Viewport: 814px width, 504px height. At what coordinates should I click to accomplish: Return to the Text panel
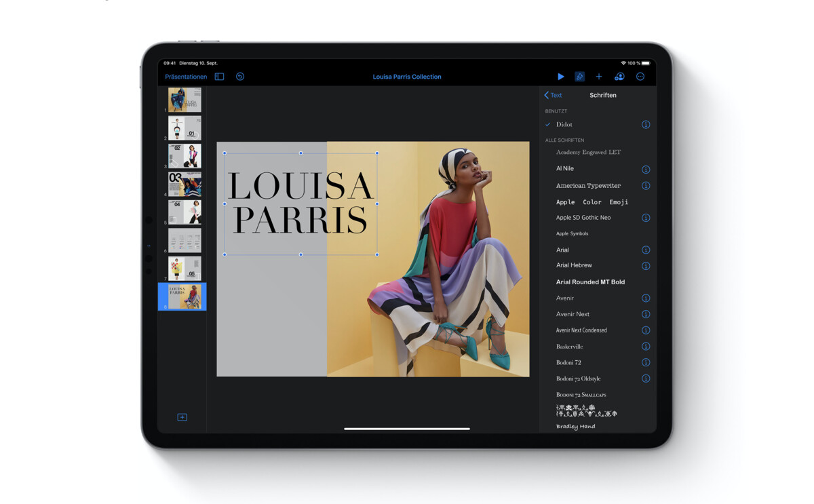coord(554,95)
